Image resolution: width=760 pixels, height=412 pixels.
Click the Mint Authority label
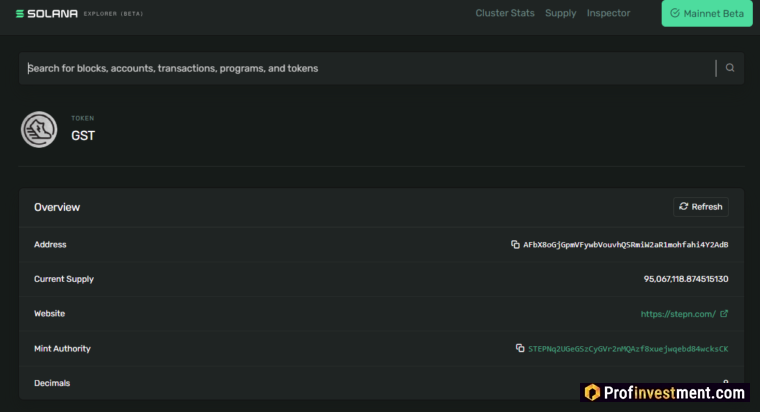(62, 349)
